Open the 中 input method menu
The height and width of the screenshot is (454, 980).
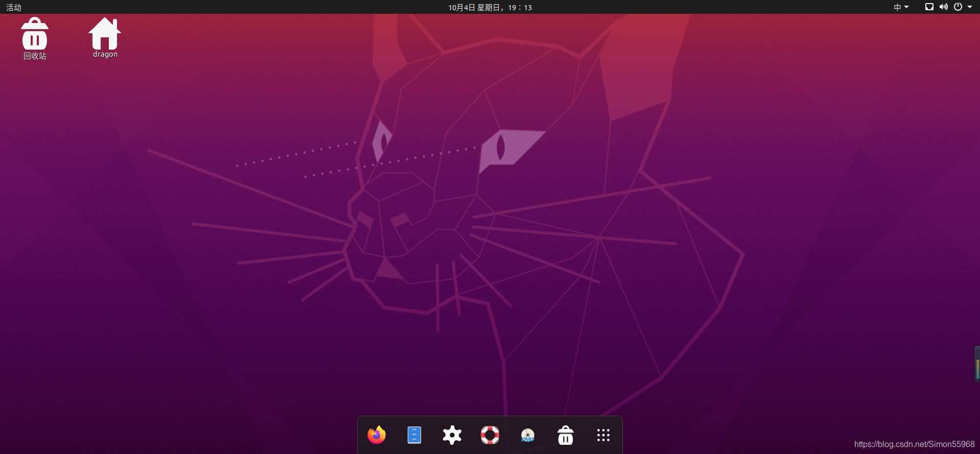(x=901, y=7)
